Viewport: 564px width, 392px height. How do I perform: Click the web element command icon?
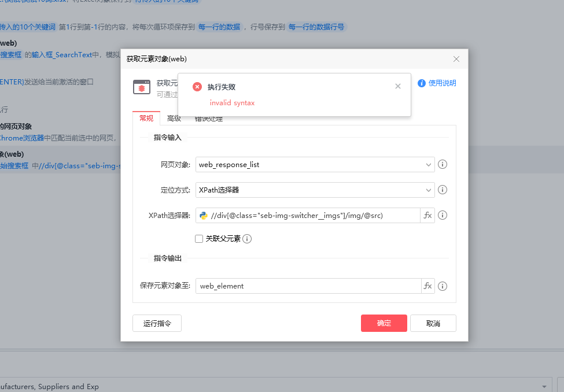tap(142, 87)
